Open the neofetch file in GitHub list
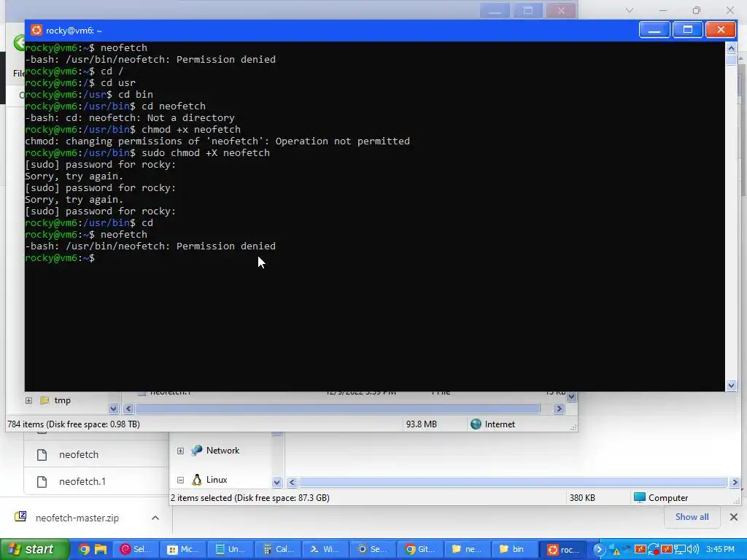This screenshot has height=560, width=747. pyautogui.click(x=79, y=454)
